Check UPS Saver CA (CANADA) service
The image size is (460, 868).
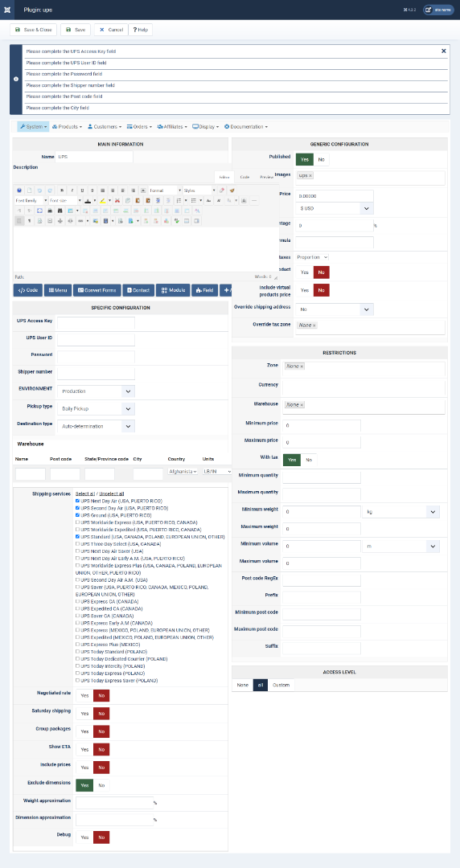click(77, 616)
